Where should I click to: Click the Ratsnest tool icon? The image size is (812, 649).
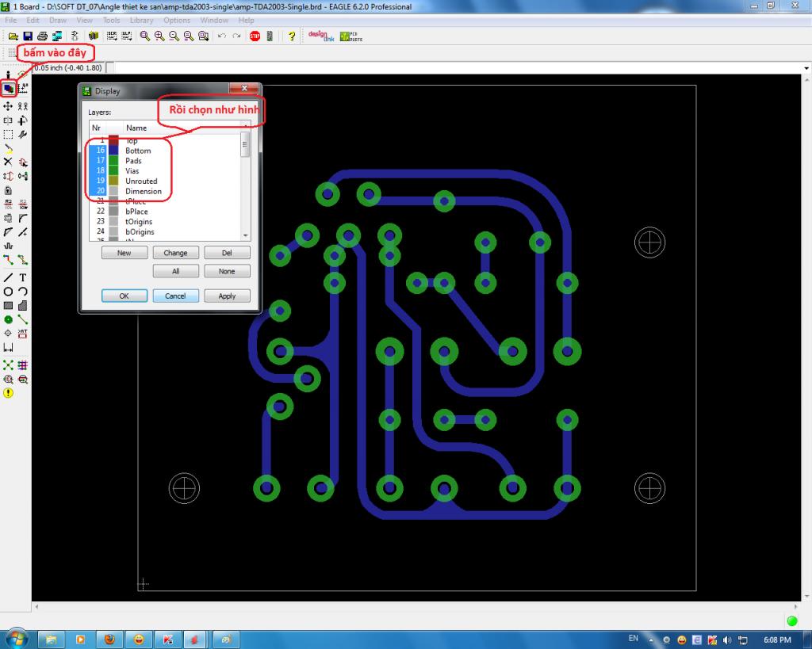9,365
